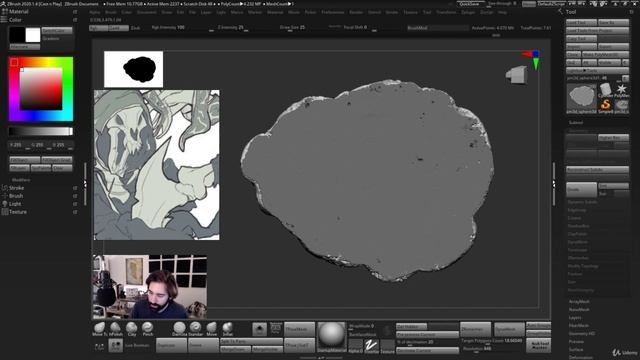Click the Save As button
Image resolution: width=640 pixels, height=360 pixels.
click(x=613, y=22)
